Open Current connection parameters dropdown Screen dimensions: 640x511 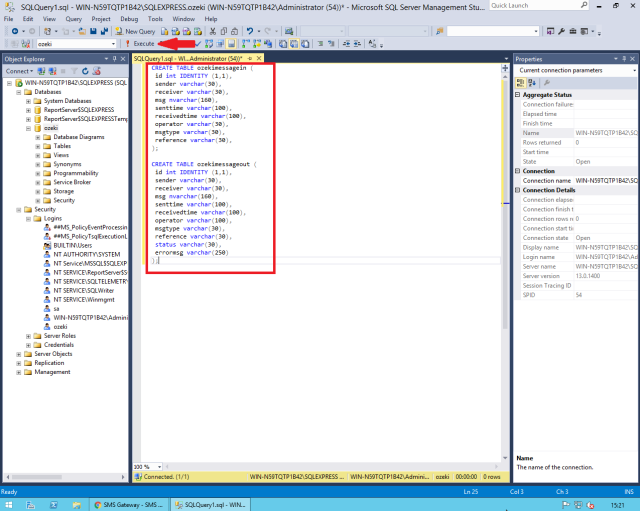(634, 70)
